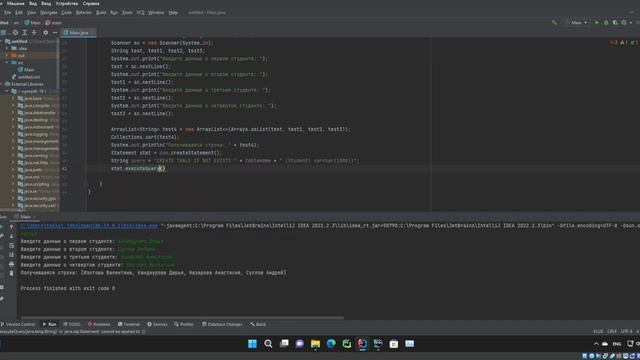Image resolution: width=640 pixels, height=360 pixels.
Task: Open the File menu
Action: point(7,13)
